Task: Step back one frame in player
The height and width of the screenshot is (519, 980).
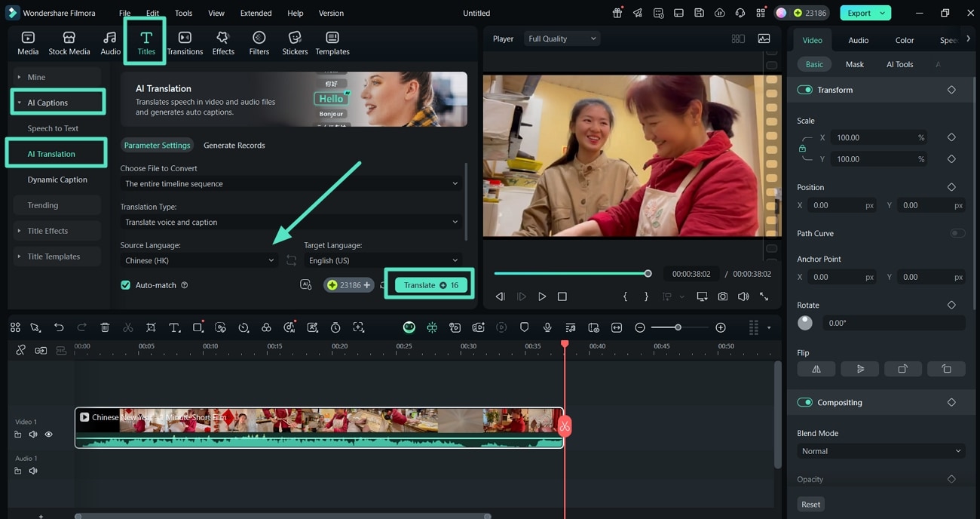Action: 500,296
